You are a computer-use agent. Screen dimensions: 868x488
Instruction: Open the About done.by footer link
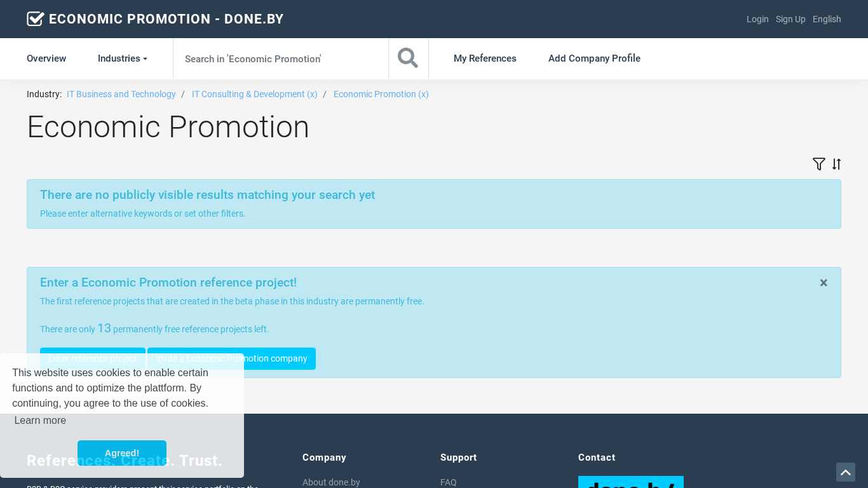click(331, 482)
